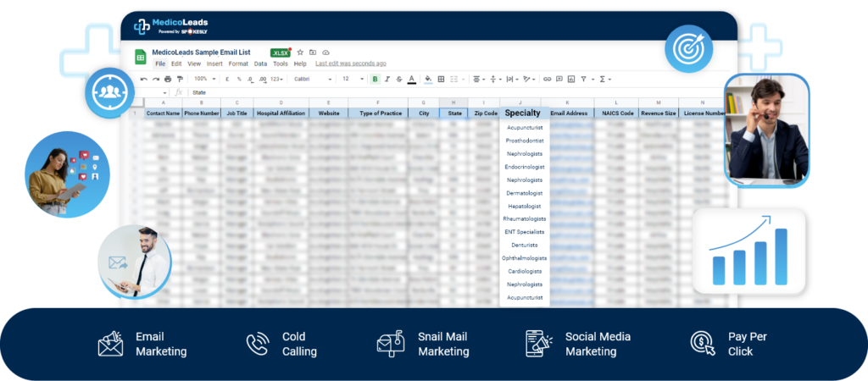This screenshot has width=868, height=381.
Task: Open the zoom 100% dropdown
Action: tap(205, 79)
